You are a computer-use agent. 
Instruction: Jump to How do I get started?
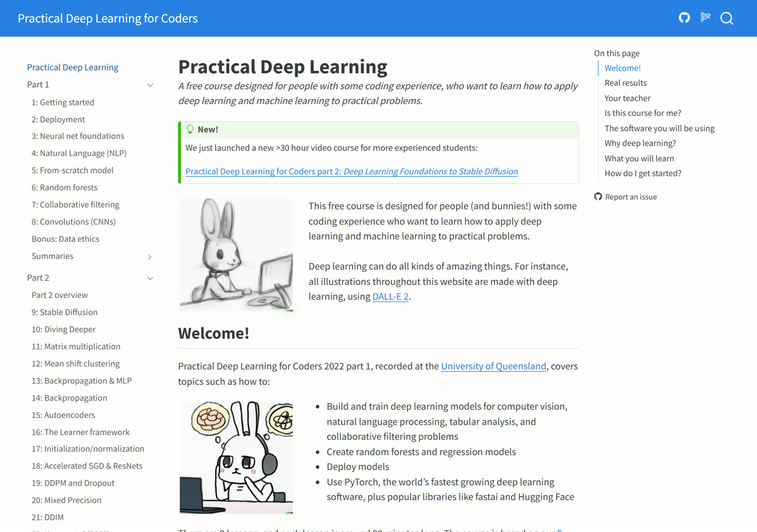click(x=643, y=173)
